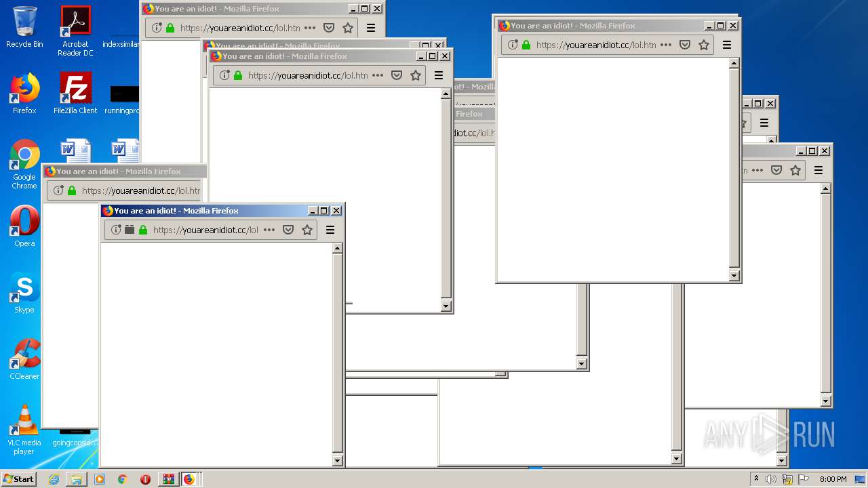Open hamburger menu in topmost-left Firefox window

tap(371, 28)
